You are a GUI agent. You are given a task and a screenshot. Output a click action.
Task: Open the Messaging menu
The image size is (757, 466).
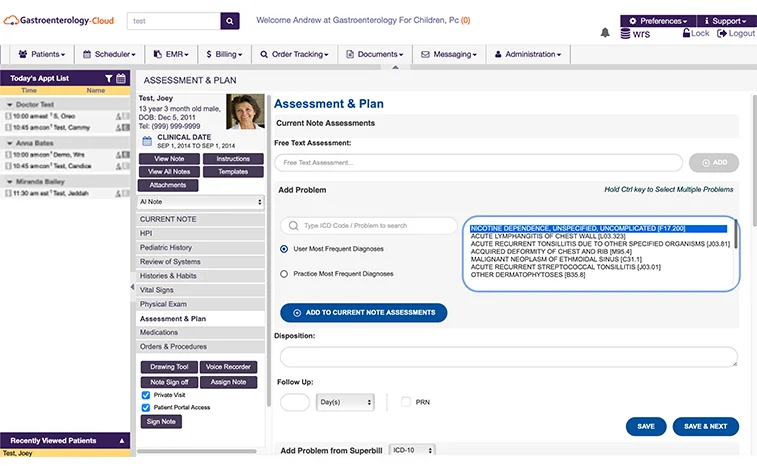click(x=449, y=54)
